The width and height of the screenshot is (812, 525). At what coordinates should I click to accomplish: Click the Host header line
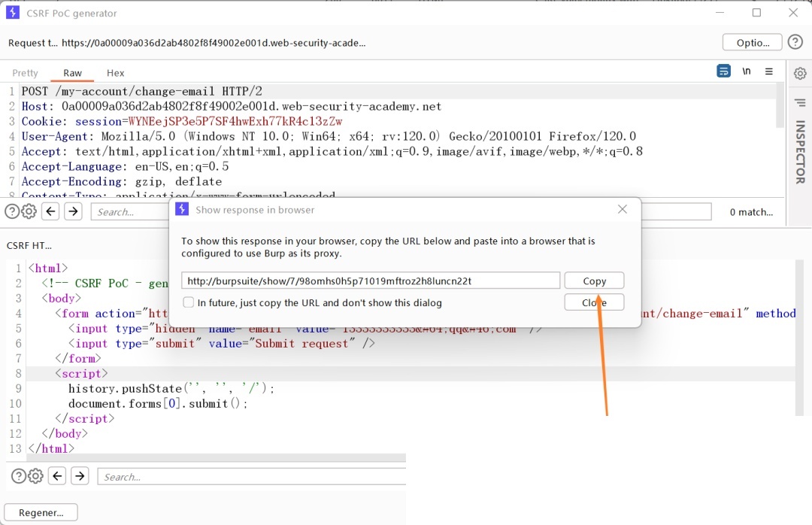pos(232,106)
